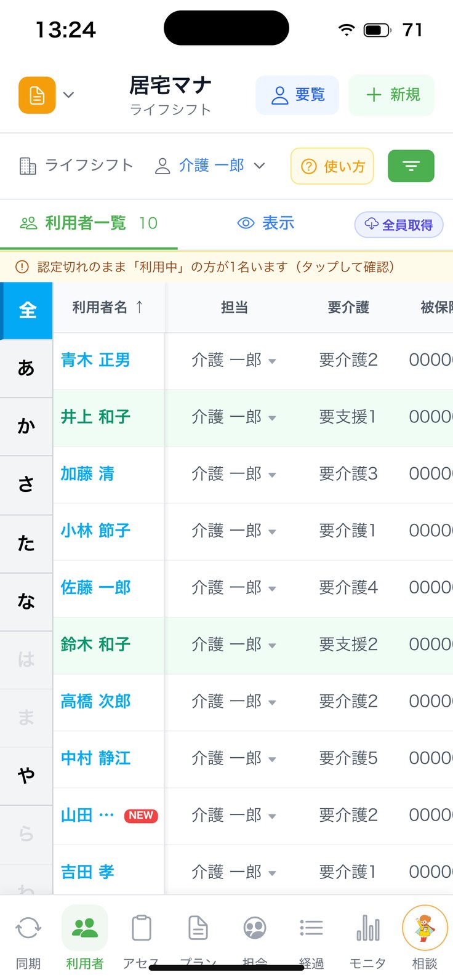Image resolution: width=453 pixels, height=980 pixels.
Task: Filter names by あ index
Action: pos(26,368)
